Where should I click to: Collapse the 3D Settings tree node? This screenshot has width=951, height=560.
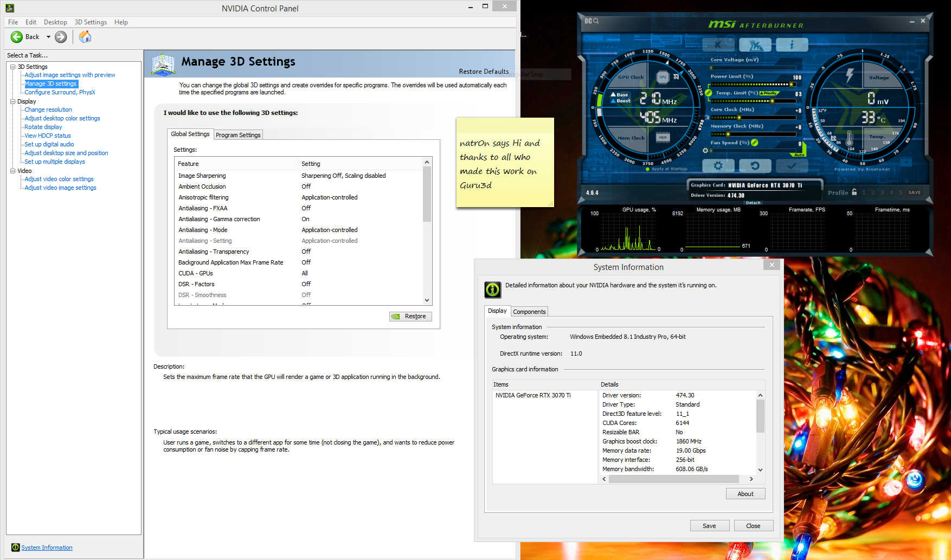(12, 67)
